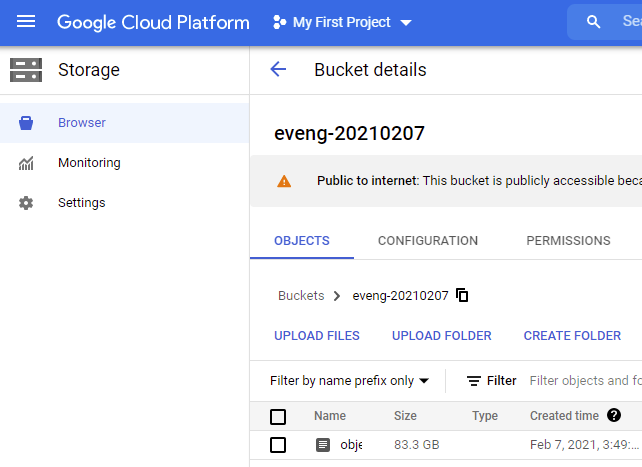The width and height of the screenshot is (642, 467).
Task: Click the eveng-20210207 bucket title heading
Action: (349, 133)
